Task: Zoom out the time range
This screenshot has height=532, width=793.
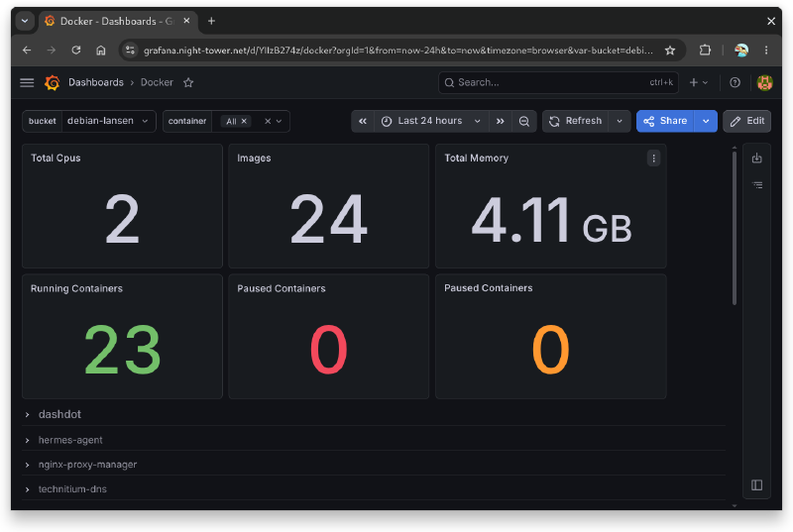Action: click(524, 121)
